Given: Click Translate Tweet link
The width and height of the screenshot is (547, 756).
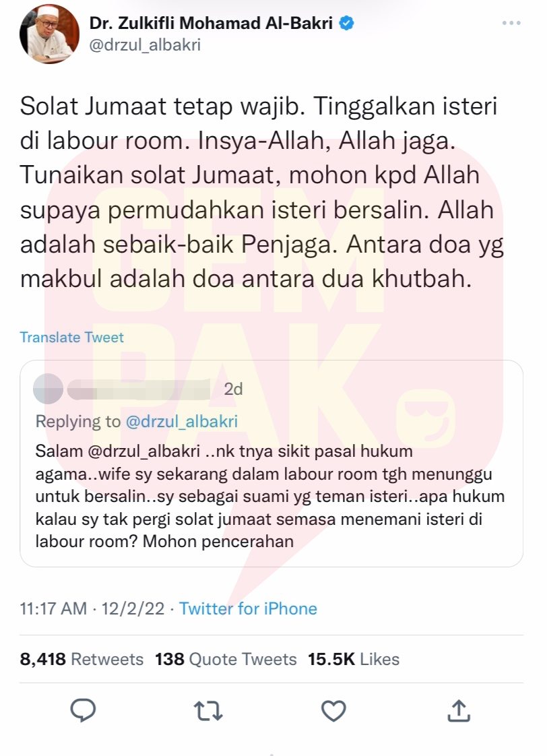Looking at the screenshot, I should click(72, 337).
